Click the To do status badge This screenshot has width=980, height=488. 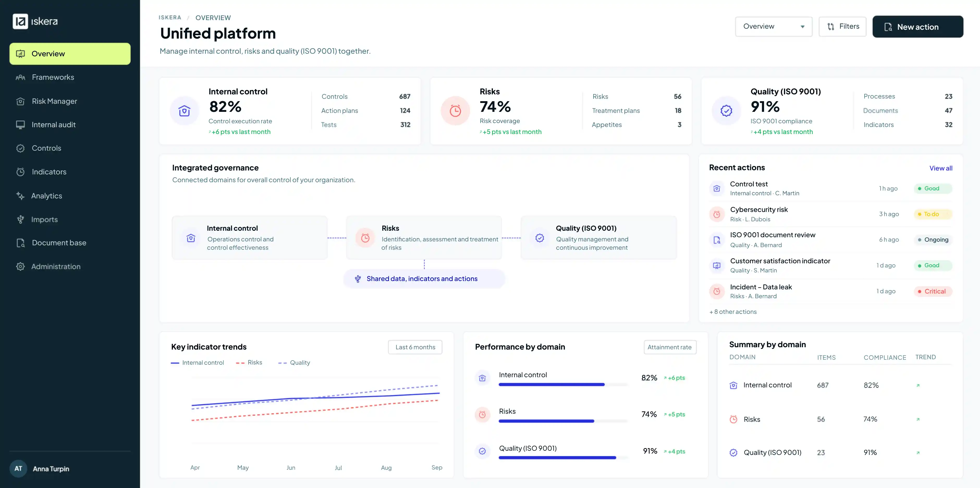(933, 214)
